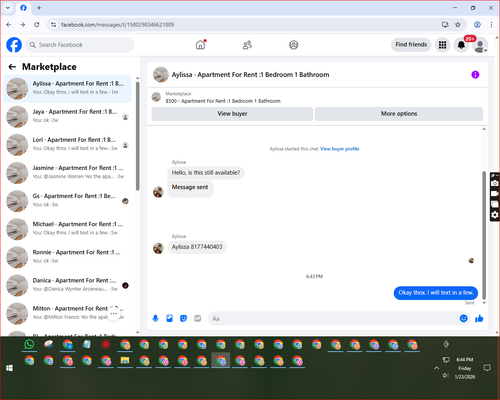Click the side panel camera capture icon
This screenshot has height=400, width=500.
tap(495, 183)
